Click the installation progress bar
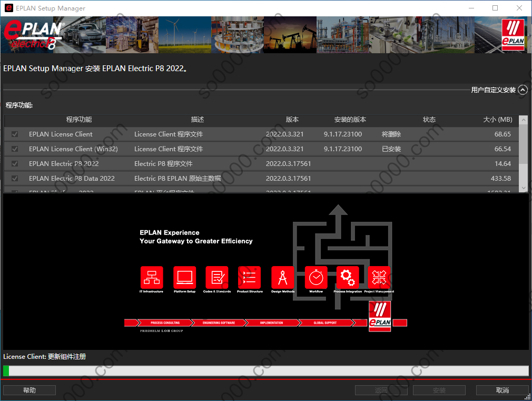 tap(266, 371)
